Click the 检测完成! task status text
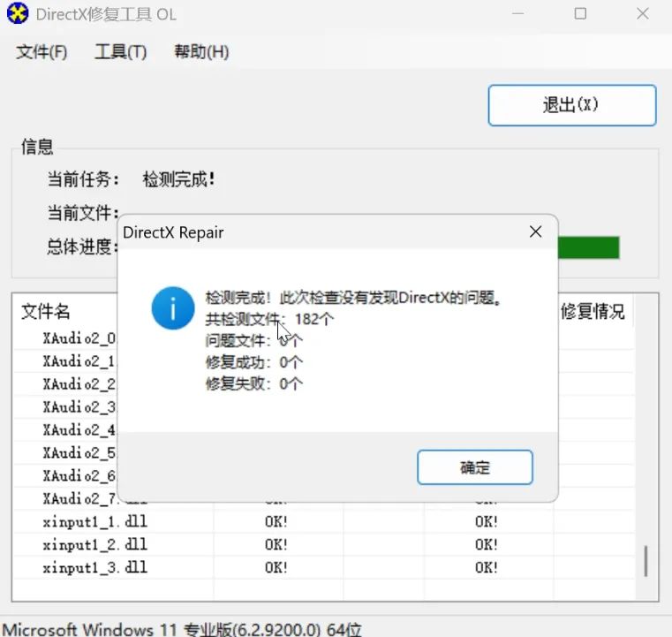The height and width of the screenshot is (637, 672). point(178,179)
